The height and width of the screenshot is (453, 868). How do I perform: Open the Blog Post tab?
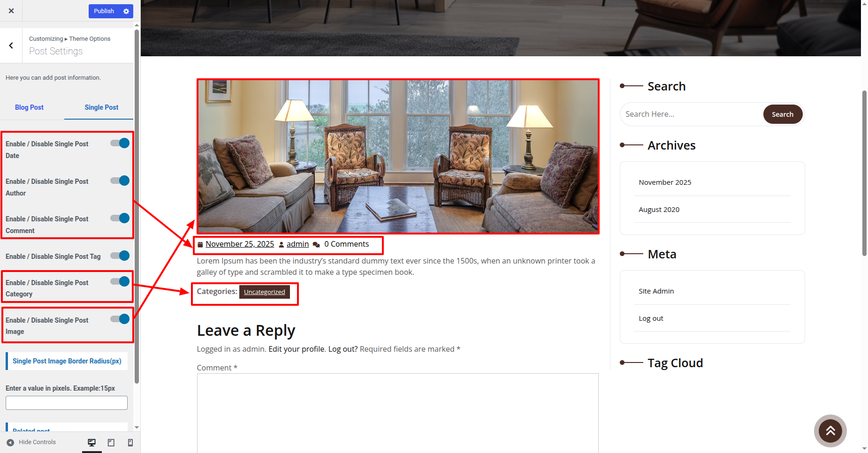(x=29, y=107)
